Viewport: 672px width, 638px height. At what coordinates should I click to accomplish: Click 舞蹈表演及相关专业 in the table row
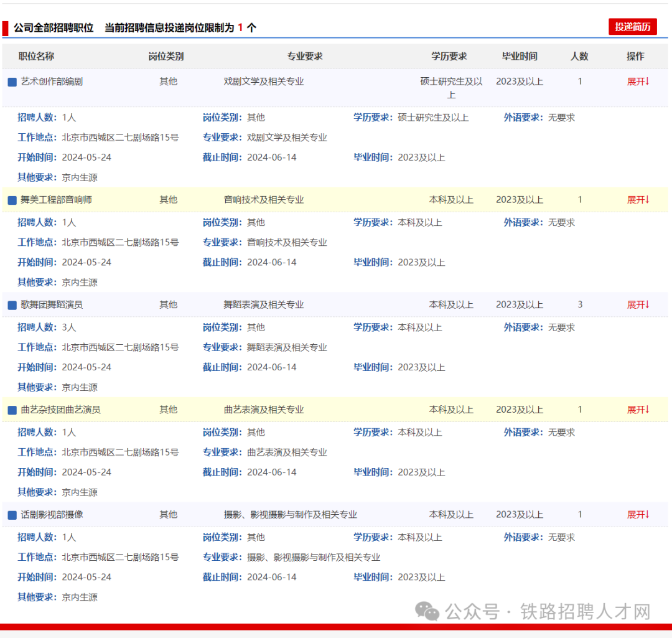point(264,305)
